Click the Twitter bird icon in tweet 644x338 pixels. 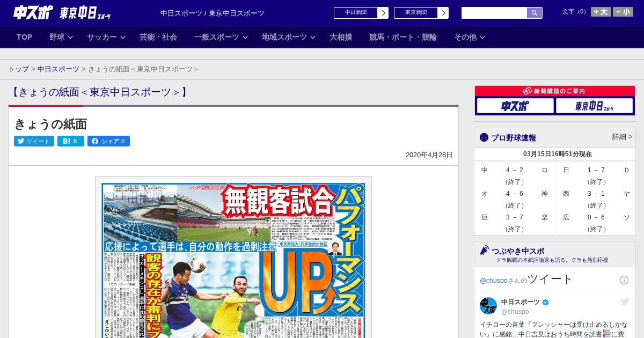(x=625, y=302)
